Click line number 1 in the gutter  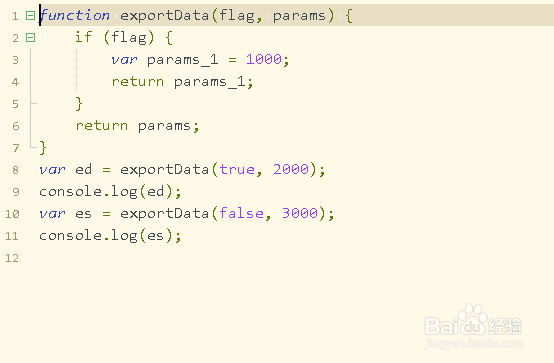coord(15,16)
